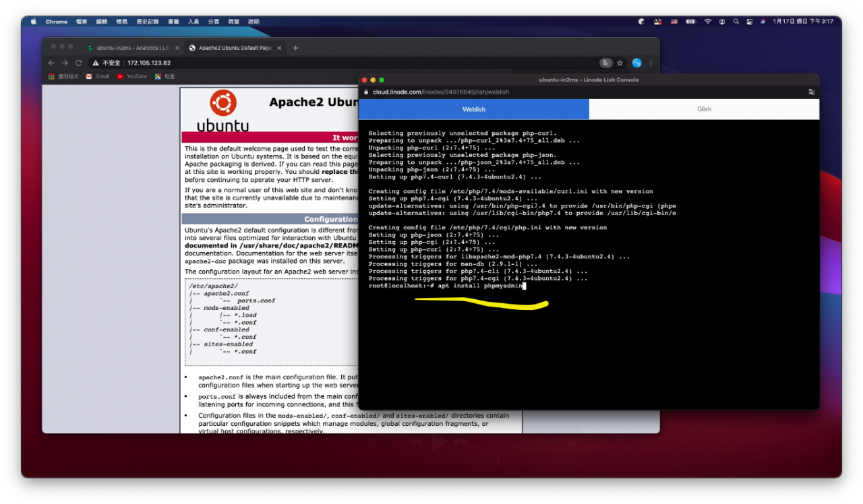This screenshot has height=504, width=863.
Task: Click the second menu bar status icon
Action: point(658,22)
